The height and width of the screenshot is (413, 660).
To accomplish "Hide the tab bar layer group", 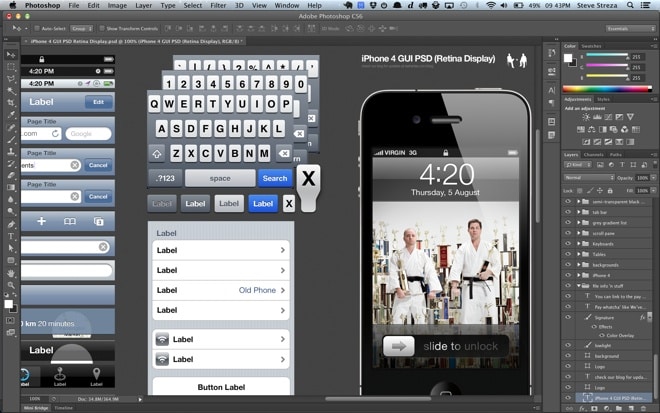I will 568,212.
